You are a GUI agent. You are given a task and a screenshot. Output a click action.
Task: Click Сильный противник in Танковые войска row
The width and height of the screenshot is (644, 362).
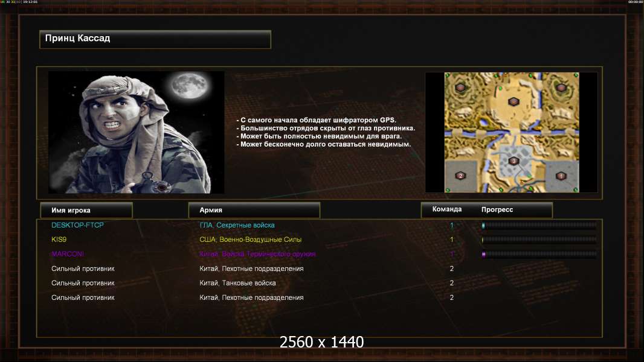pos(83,283)
